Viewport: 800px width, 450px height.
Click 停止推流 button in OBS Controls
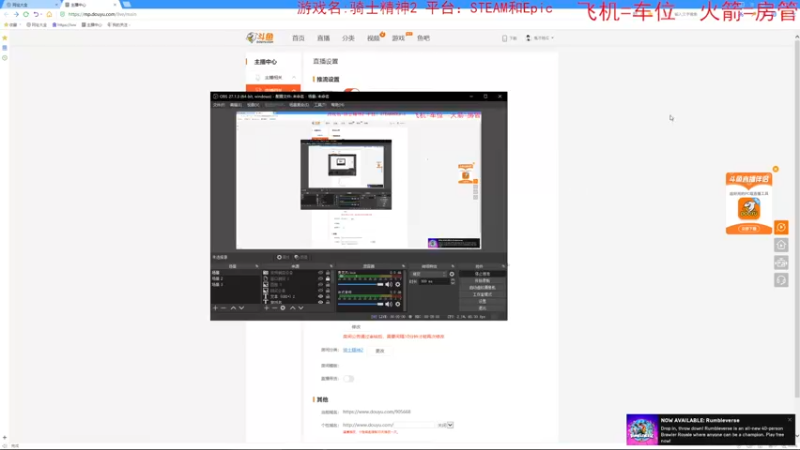pos(482,274)
